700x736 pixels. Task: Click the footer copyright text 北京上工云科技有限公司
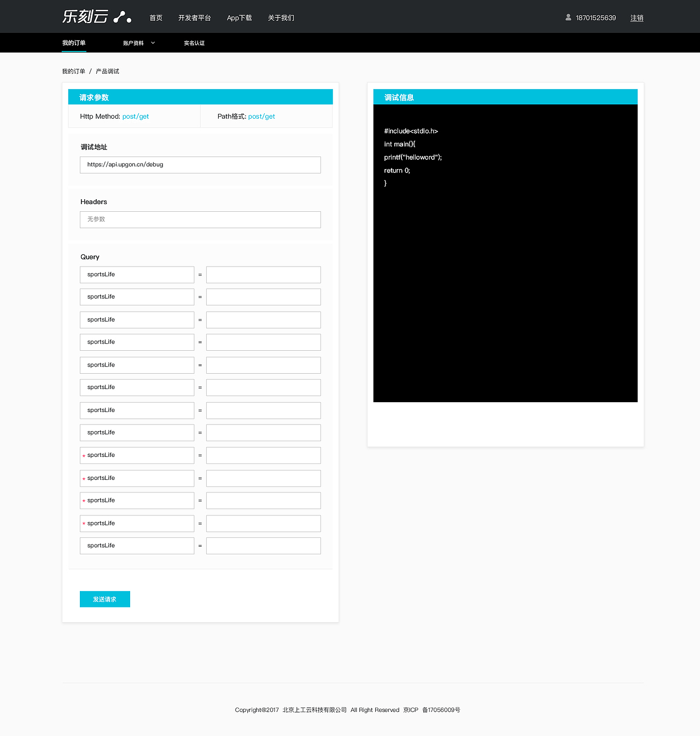click(x=314, y=710)
